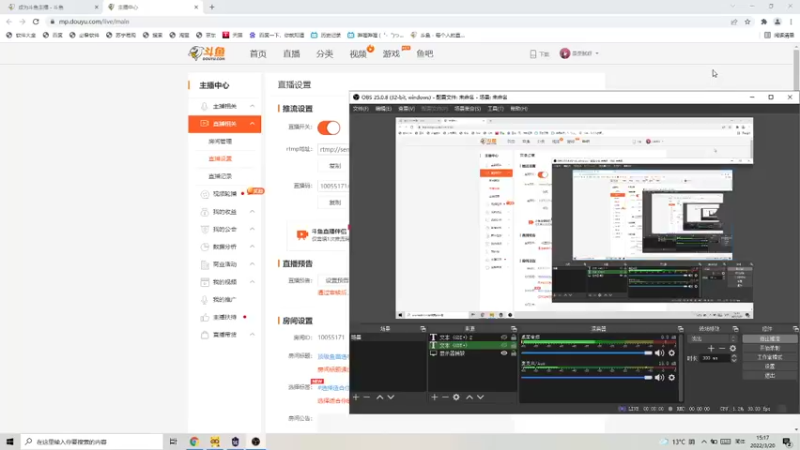Screen dimensions: 800x450
Task: Click the Windows taskbar search box
Action: 92,441
